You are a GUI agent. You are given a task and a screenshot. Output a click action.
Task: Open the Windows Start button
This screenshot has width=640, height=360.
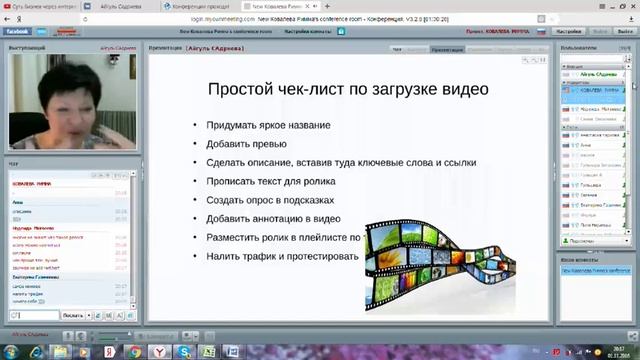click(x=11, y=352)
